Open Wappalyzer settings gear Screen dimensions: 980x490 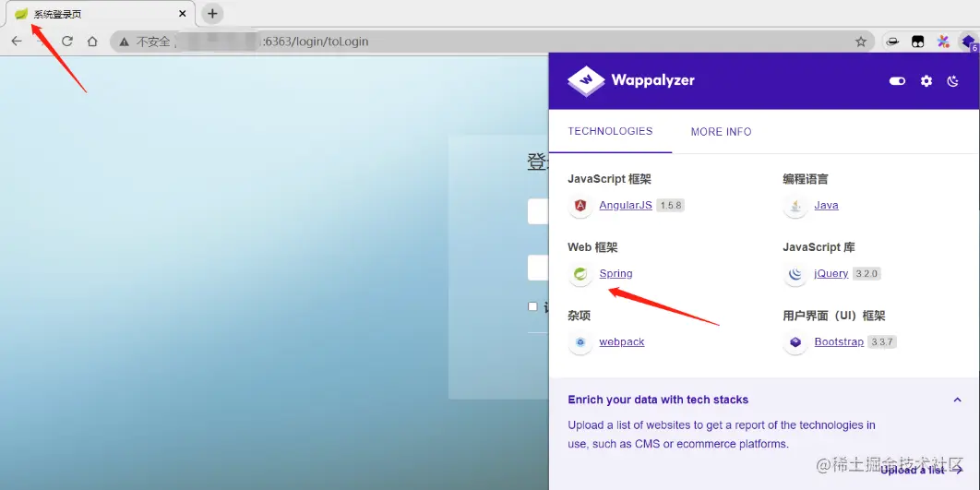pos(926,80)
